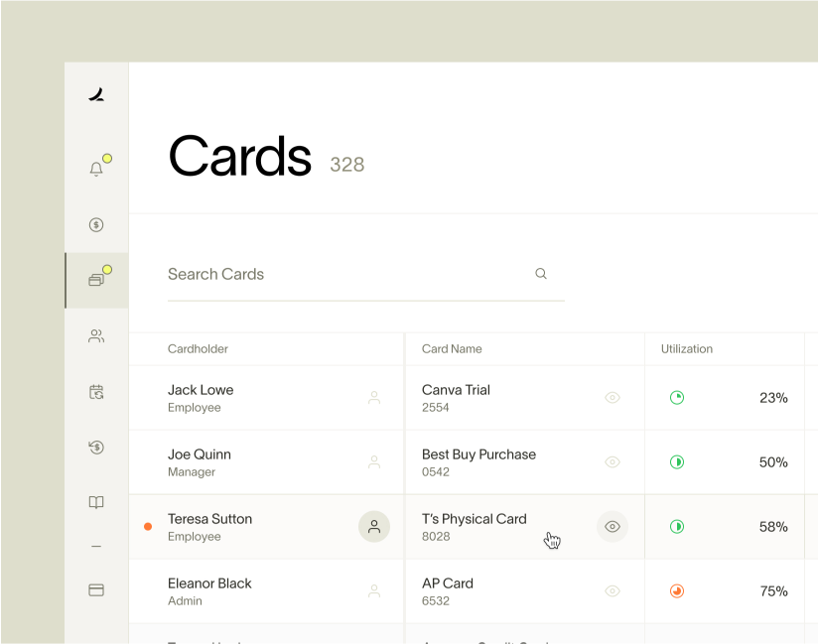Click the 328 cards count
This screenshot has height=644, width=818.
pyautogui.click(x=346, y=165)
